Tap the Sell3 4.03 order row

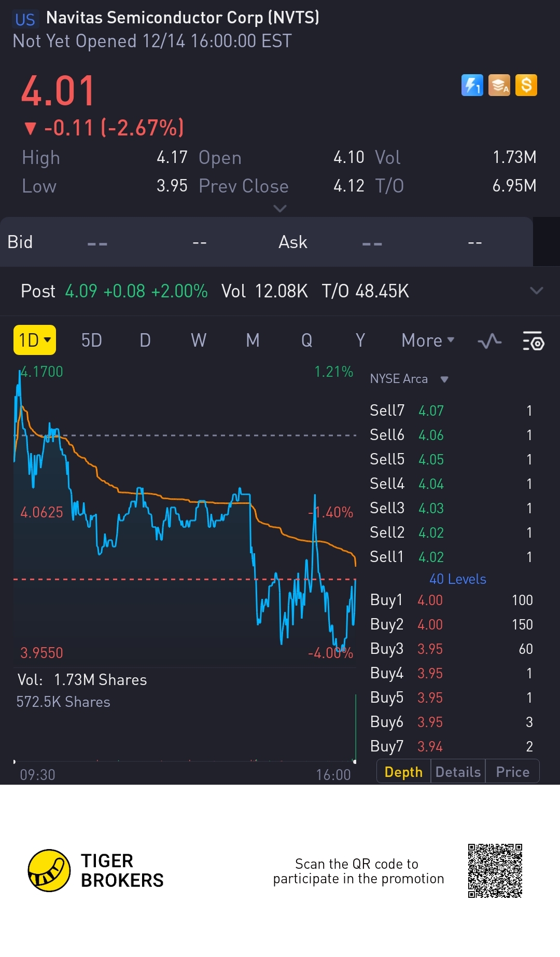(451, 508)
